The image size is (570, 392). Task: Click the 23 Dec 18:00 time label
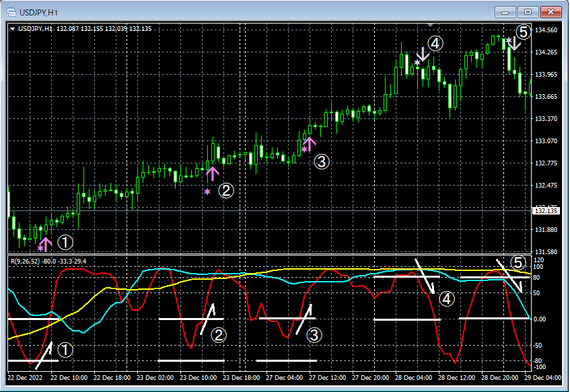tap(242, 378)
